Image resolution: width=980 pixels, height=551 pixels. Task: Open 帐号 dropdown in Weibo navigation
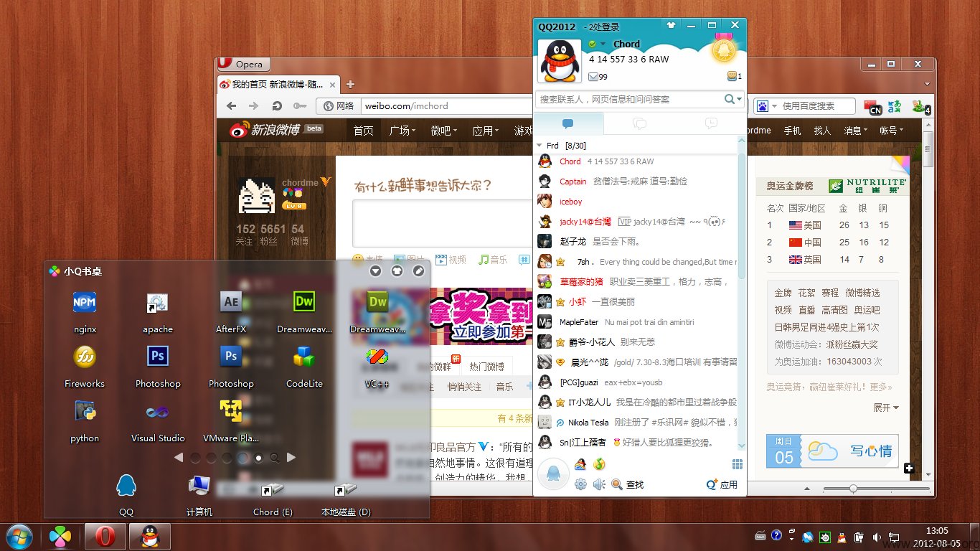891,131
